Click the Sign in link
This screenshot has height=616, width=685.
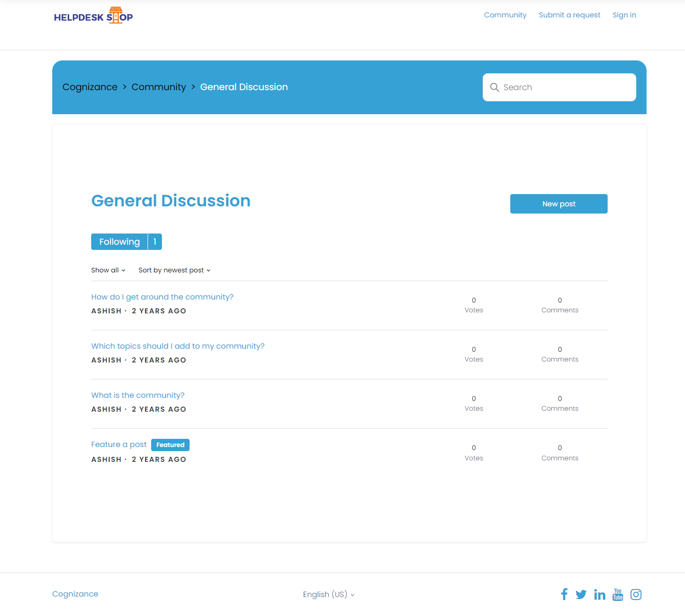coord(624,15)
